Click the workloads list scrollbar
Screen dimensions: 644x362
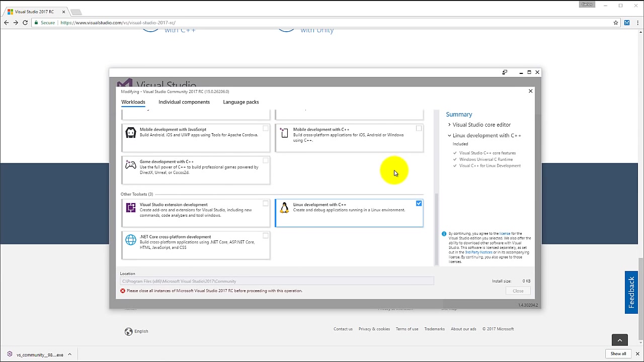436,229
